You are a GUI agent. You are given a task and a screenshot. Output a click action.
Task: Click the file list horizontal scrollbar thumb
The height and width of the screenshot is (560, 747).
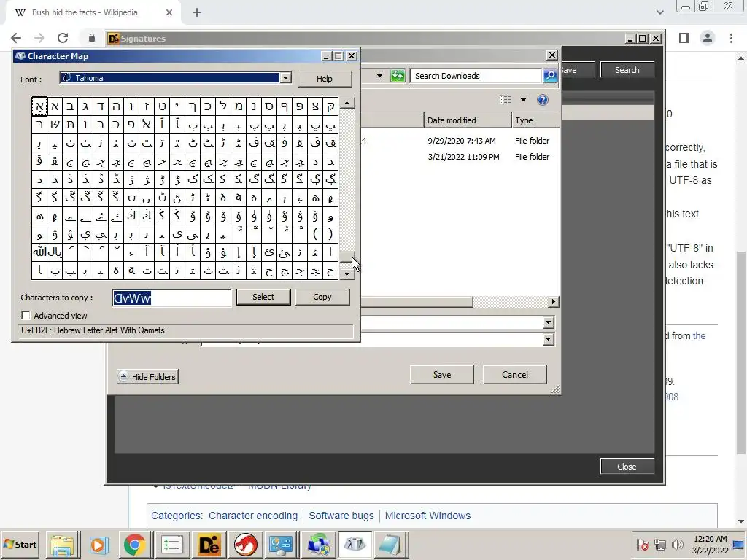(x=417, y=302)
